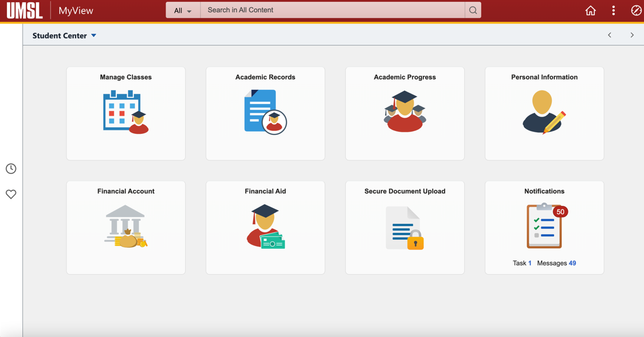Click the UMSL logo
This screenshot has width=644, height=337.
coord(25,10)
